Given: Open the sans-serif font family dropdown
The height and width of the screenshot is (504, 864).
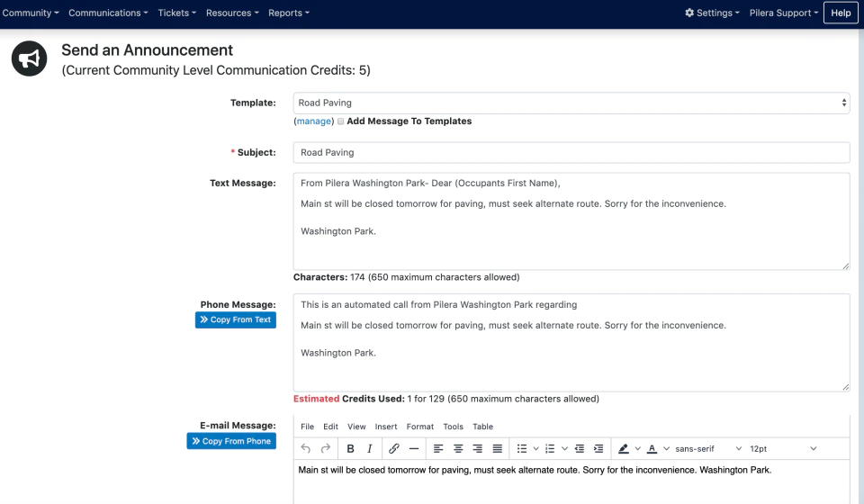Looking at the screenshot, I should pyautogui.click(x=708, y=449).
